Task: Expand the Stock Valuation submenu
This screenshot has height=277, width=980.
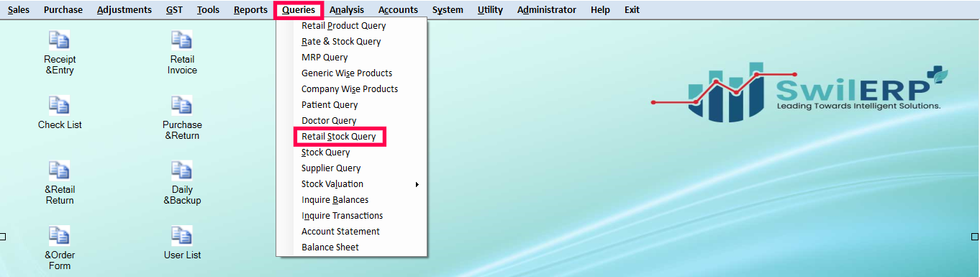Action: tap(352, 184)
